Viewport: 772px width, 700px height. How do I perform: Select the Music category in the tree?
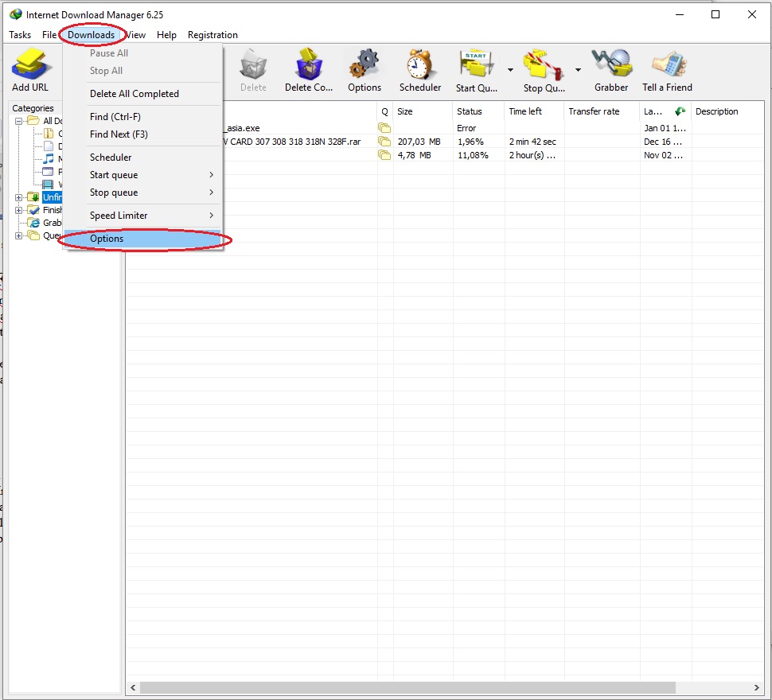pos(49,158)
